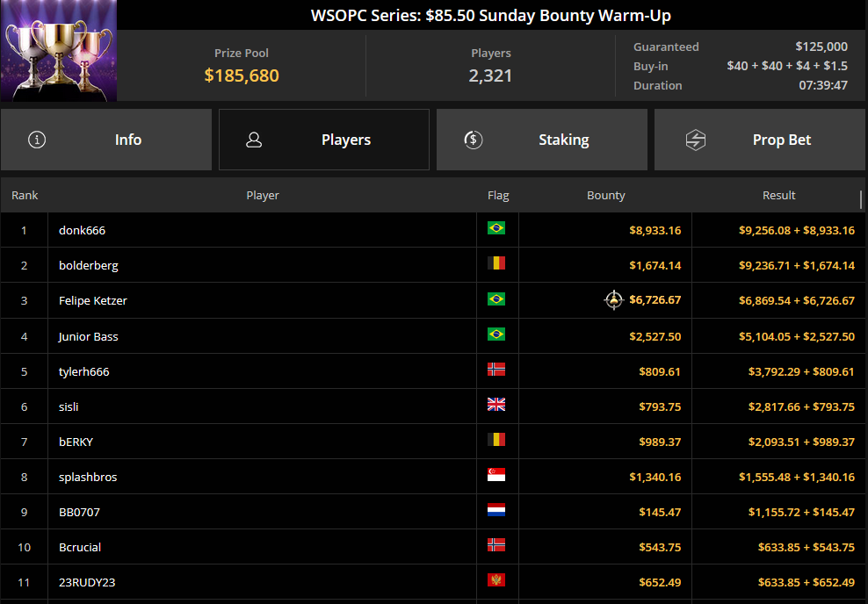Click Netherlands flag in BB0707 row
This screenshot has height=604, width=868.
pyautogui.click(x=496, y=510)
